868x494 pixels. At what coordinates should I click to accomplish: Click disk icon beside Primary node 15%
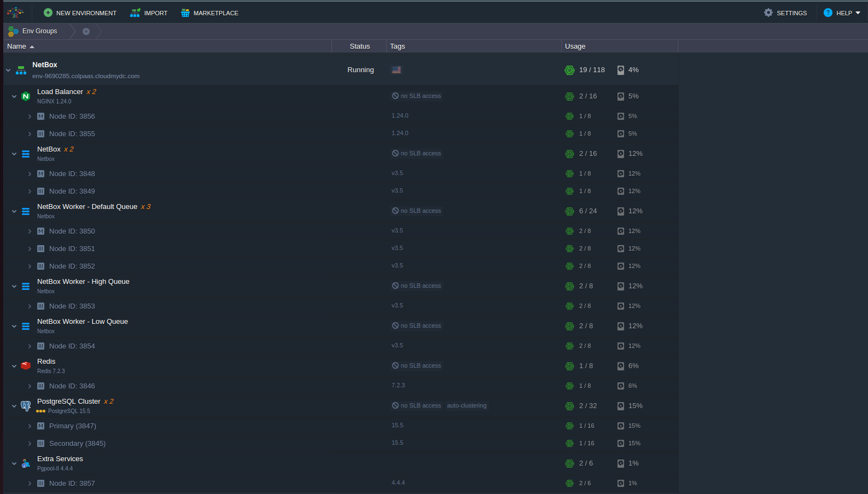coord(621,426)
